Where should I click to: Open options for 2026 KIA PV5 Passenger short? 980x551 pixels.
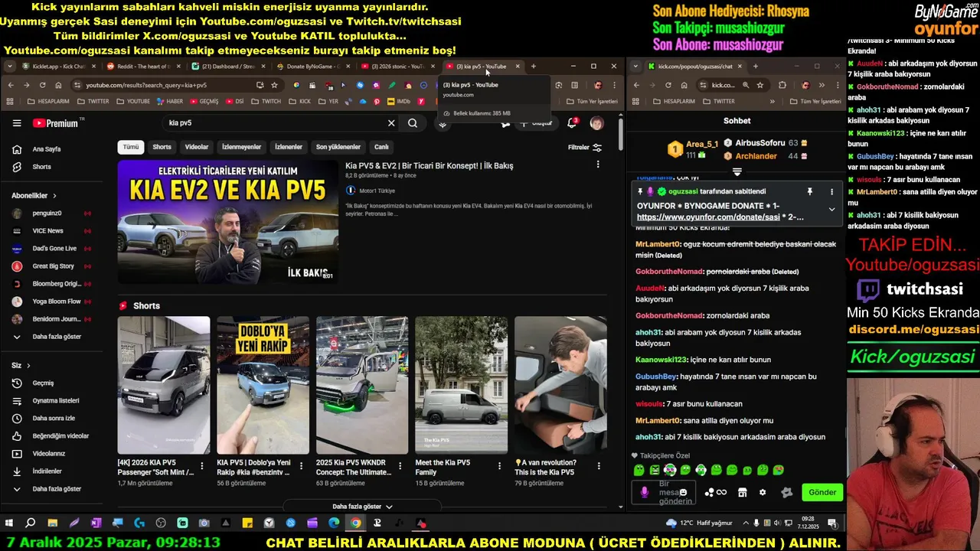pyautogui.click(x=201, y=465)
